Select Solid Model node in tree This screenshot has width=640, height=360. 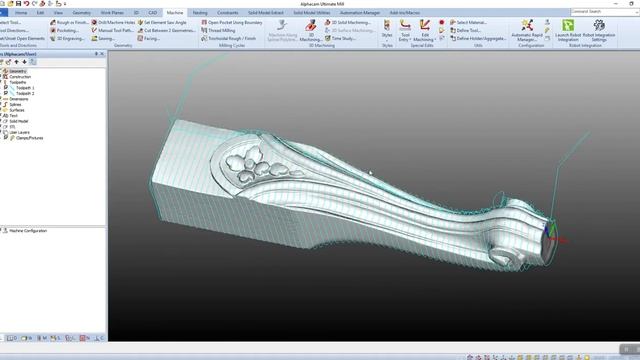pos(19,121)
